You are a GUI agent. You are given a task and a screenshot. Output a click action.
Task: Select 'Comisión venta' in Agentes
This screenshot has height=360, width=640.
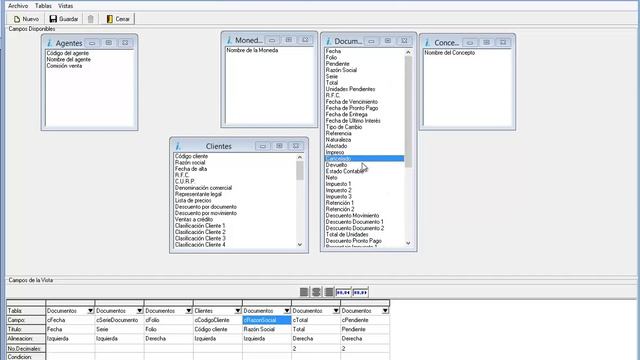pos(64,66)
